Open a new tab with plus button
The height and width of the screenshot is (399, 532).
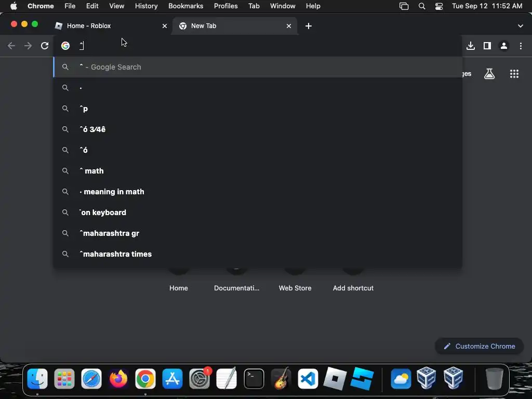click(309, 26)
